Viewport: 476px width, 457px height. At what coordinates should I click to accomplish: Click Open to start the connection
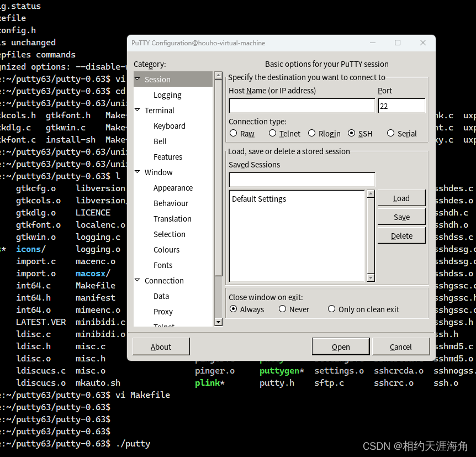pyautogui.click(x=341, y=346)
